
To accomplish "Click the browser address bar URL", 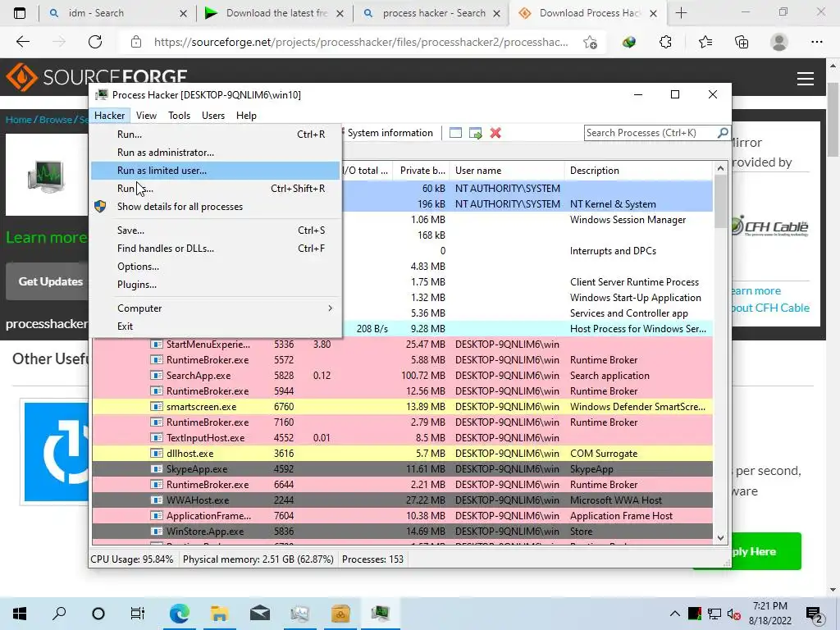I will 361,42.
